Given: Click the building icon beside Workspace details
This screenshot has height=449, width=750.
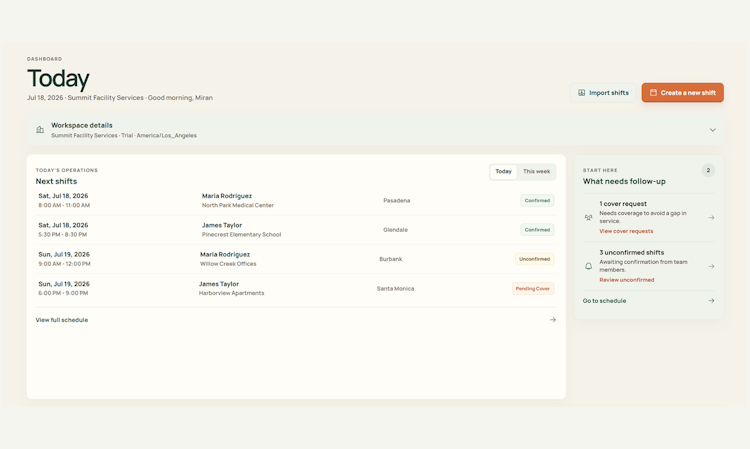Looking at the screenshot, I should [x=40, y=130].
